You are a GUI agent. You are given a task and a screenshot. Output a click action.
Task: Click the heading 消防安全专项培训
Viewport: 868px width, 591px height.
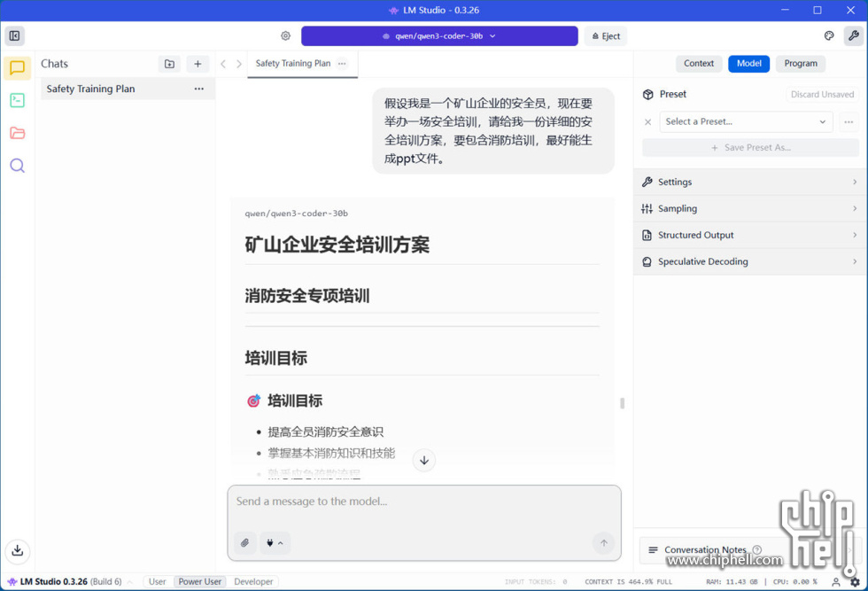click(x=307, y=295)
